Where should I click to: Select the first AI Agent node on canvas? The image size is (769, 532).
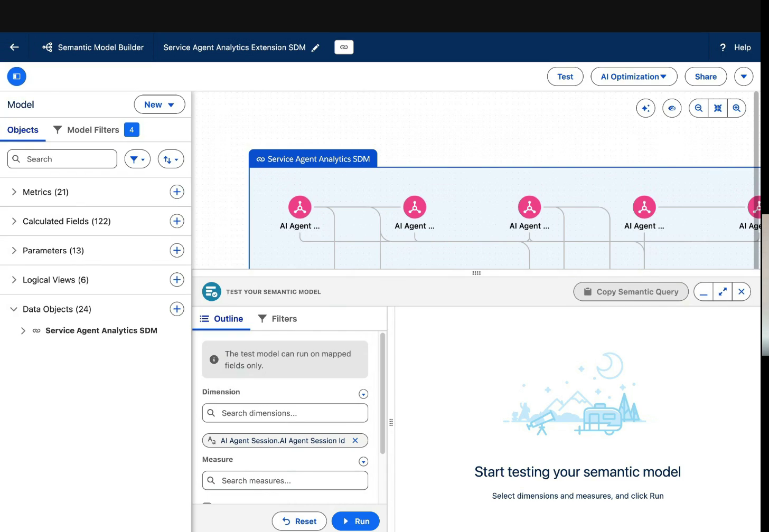coord(300,207)
